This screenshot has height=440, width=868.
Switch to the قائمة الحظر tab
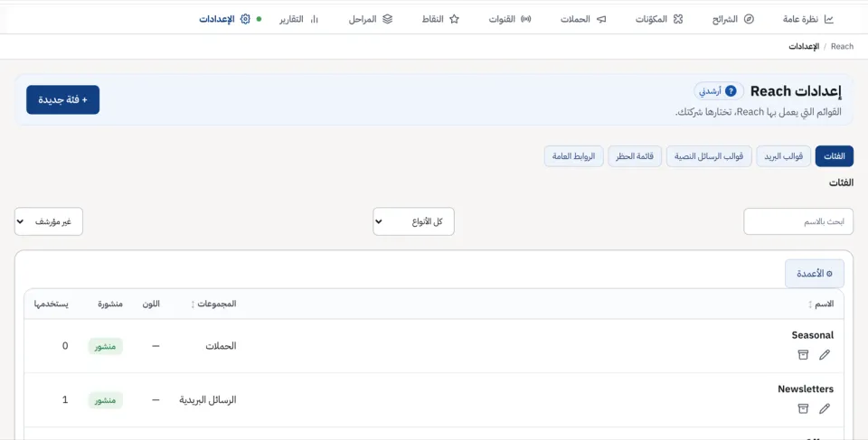click(x=635, y=156)
